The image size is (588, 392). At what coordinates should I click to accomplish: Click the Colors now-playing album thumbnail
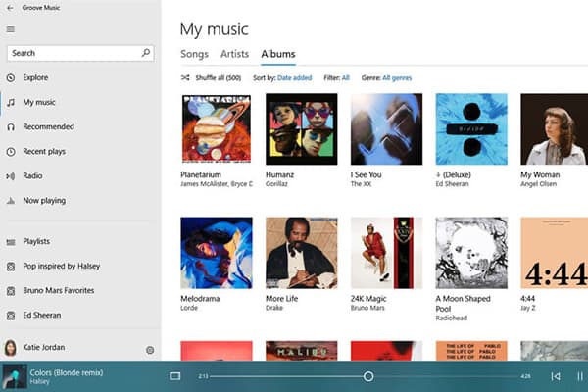15,376
